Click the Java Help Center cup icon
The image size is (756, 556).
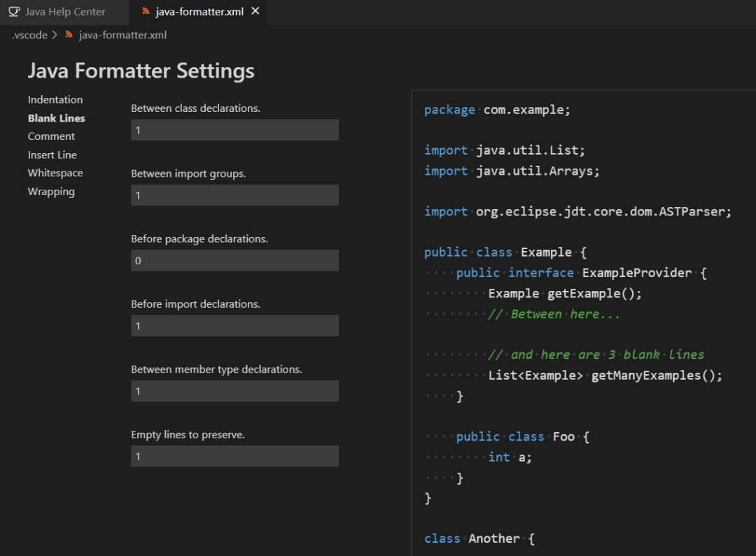tap(13, 11)
